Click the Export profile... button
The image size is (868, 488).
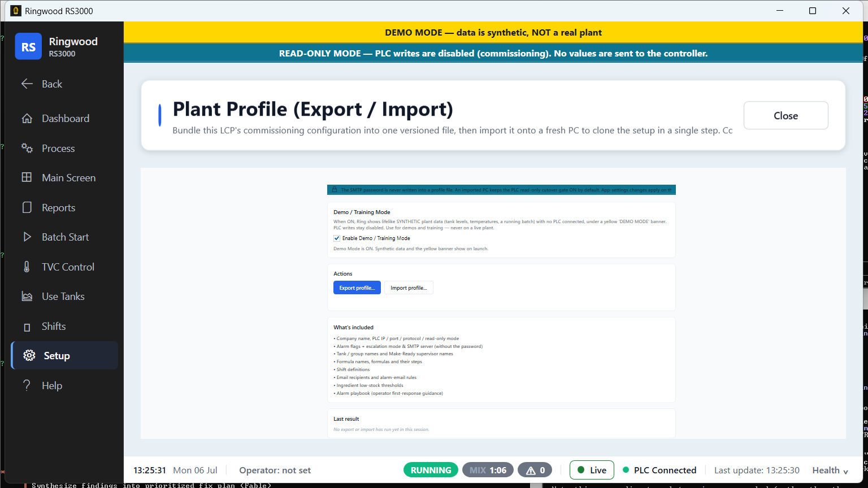tap(357, 288)
